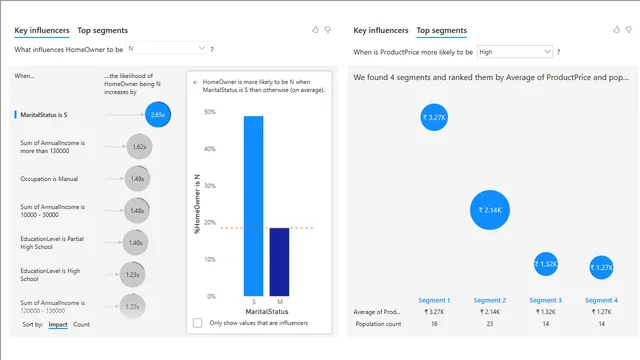Open Segment 4 link
The height and width of the screenshot is (360, 640).
point(601,300)
